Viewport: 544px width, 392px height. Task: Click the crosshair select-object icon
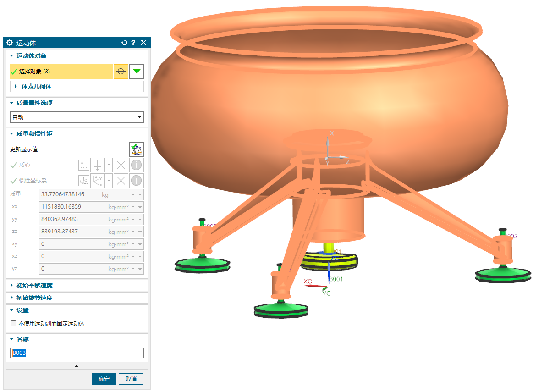coord(121,72)
